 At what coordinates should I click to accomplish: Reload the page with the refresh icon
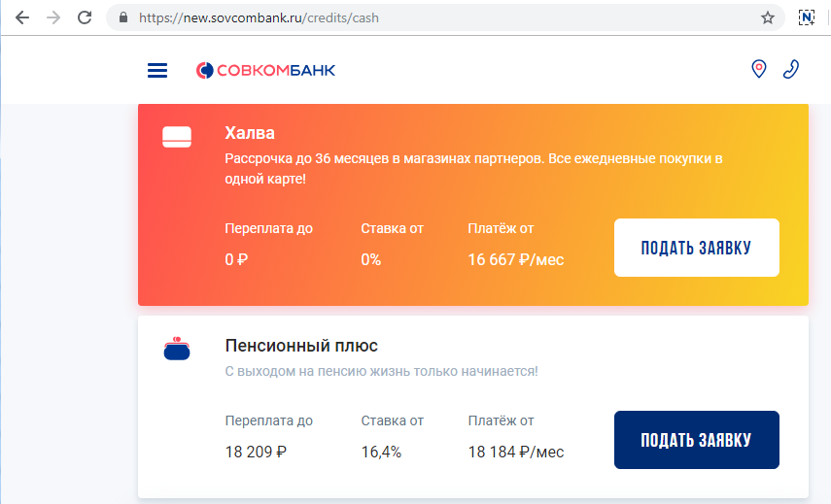(85, 18)
